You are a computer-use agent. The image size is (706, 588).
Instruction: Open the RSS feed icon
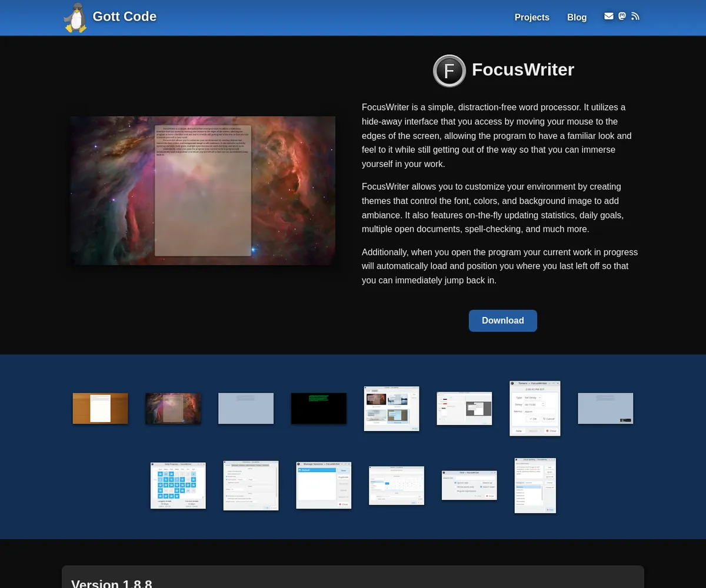tap(635, 16)
